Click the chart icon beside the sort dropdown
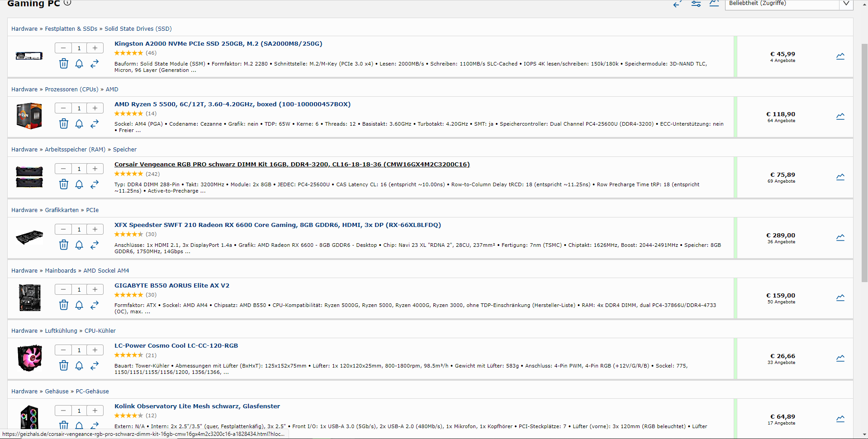This screenshot has height=439, width=868. [x=714, y=4]
